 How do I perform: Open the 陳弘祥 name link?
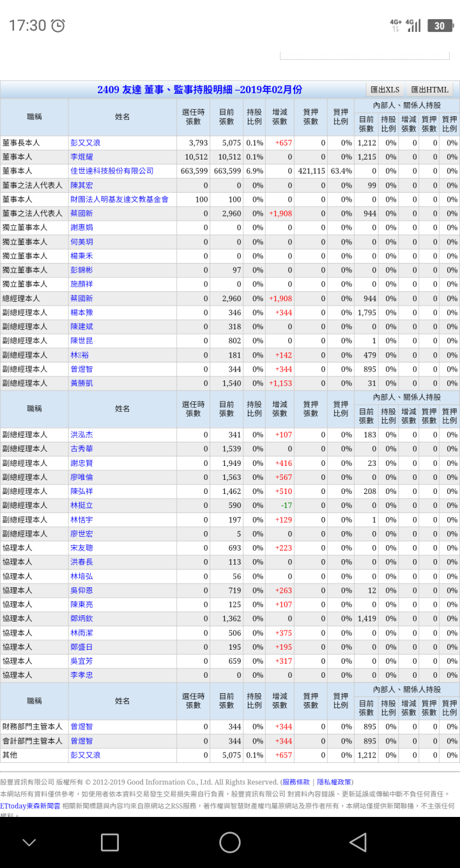coord(81,491)
